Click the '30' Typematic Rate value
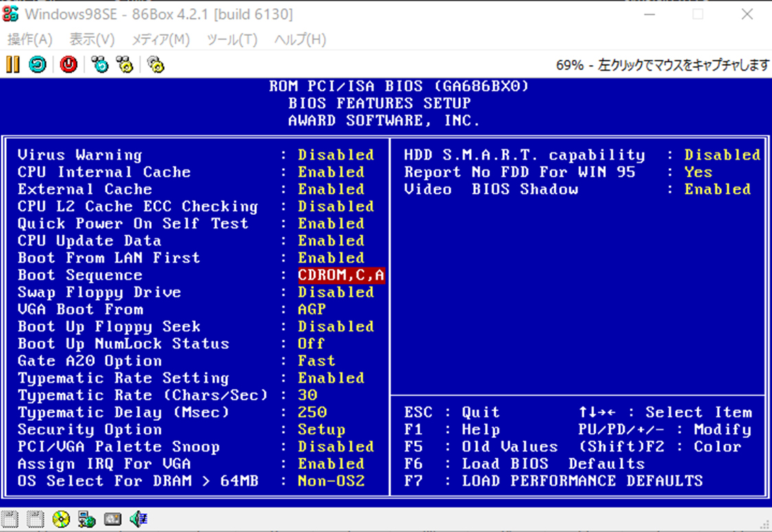Screen dimensions: 772x532 coord(307,395)
